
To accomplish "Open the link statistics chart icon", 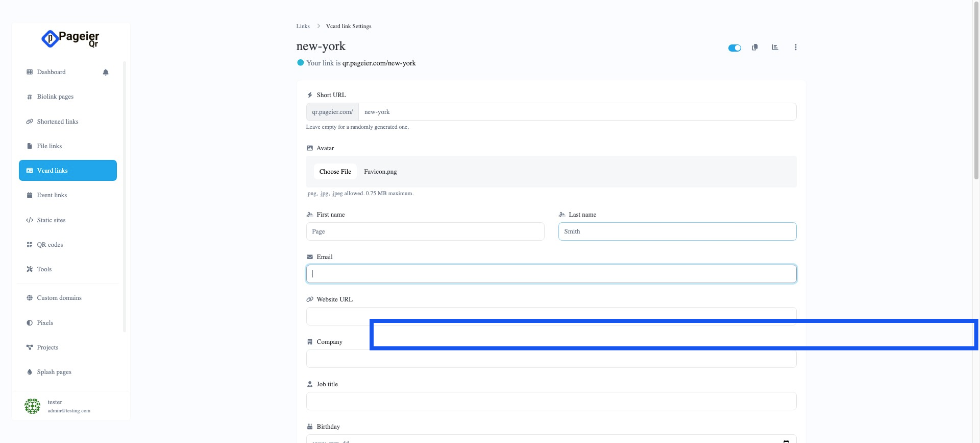I will 775,48.
